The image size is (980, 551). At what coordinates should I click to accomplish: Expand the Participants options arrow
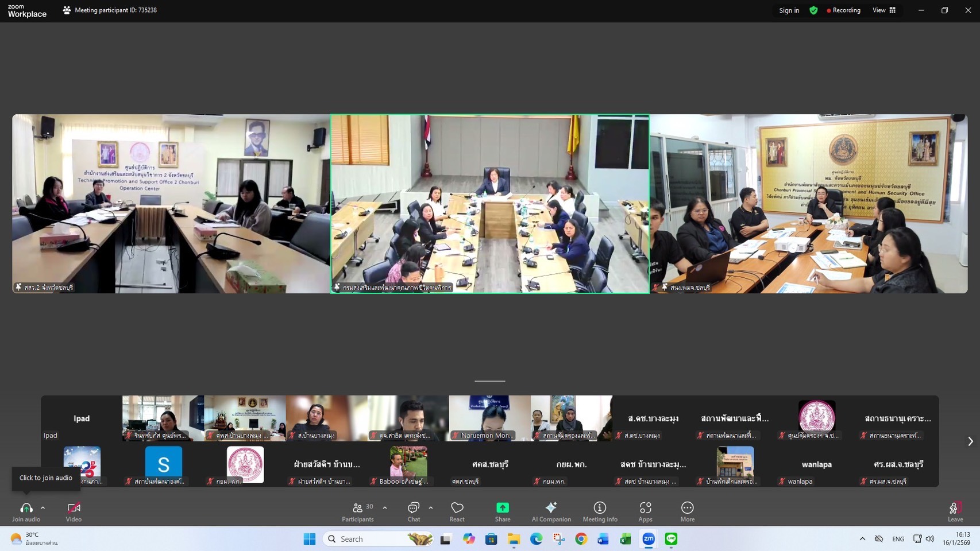point(385,508)
